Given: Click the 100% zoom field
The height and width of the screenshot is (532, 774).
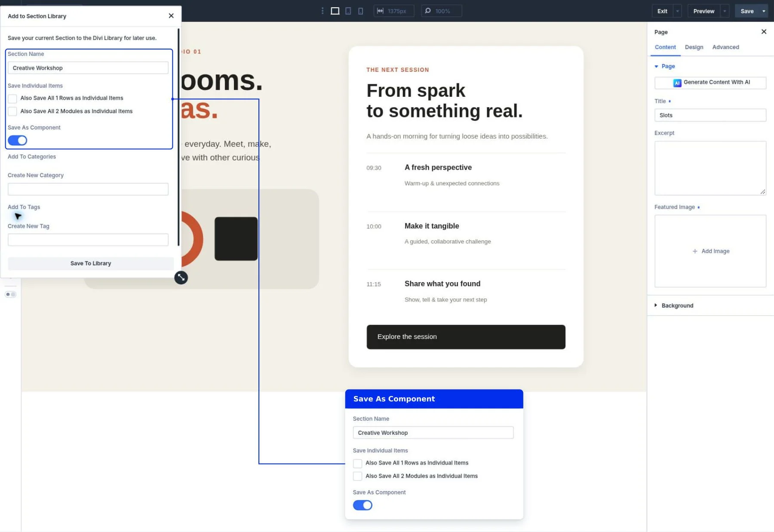Looking at the screenshot, I should (442, 11).
